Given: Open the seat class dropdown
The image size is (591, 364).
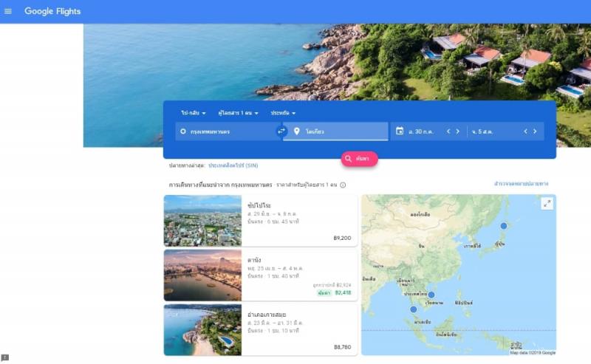Looking at the screenshot, I should click(283, 113).
